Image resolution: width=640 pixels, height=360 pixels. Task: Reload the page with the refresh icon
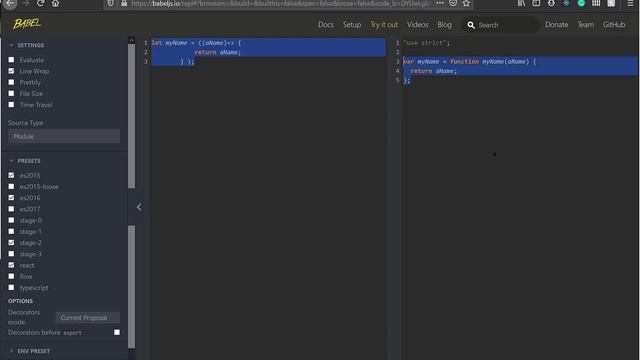pos(40,3)
